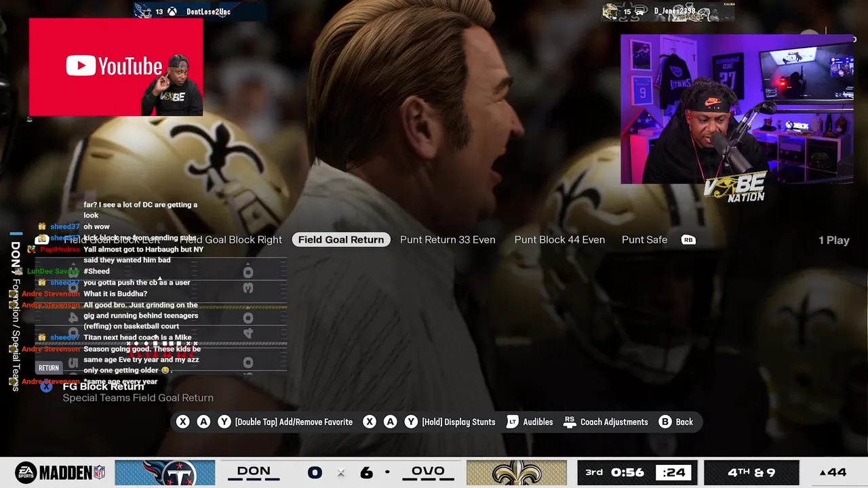The width and height of the screenshot is (868, 488).
Task: Click the blue X icon beside FG Block Return
Action: coord(46,387)
